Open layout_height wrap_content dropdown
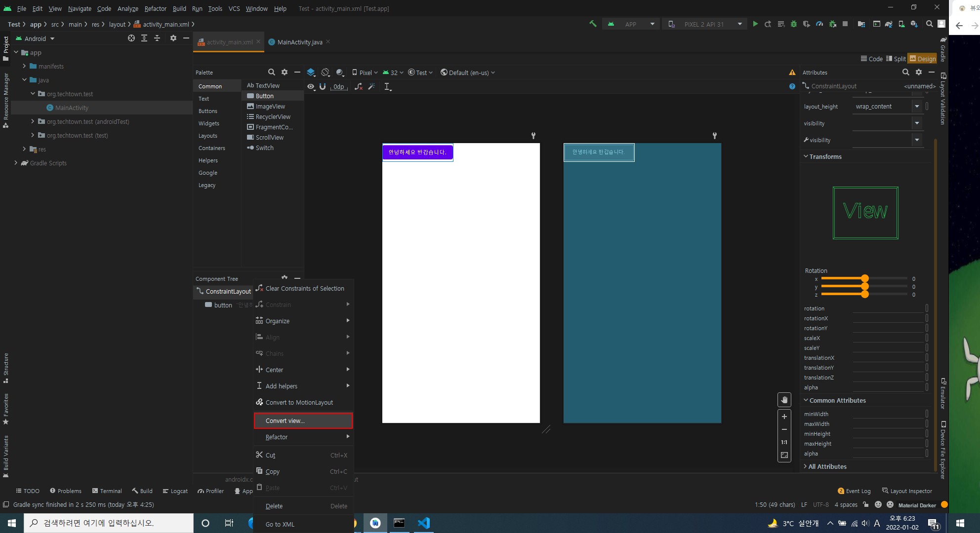Screen dimensions: 980x533 917,107
